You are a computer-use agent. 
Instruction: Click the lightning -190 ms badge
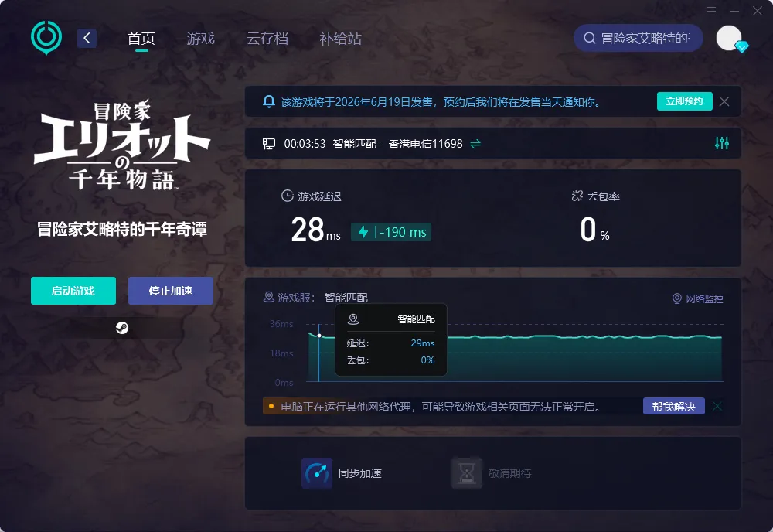pyautogui.click(x=391, y=232)
